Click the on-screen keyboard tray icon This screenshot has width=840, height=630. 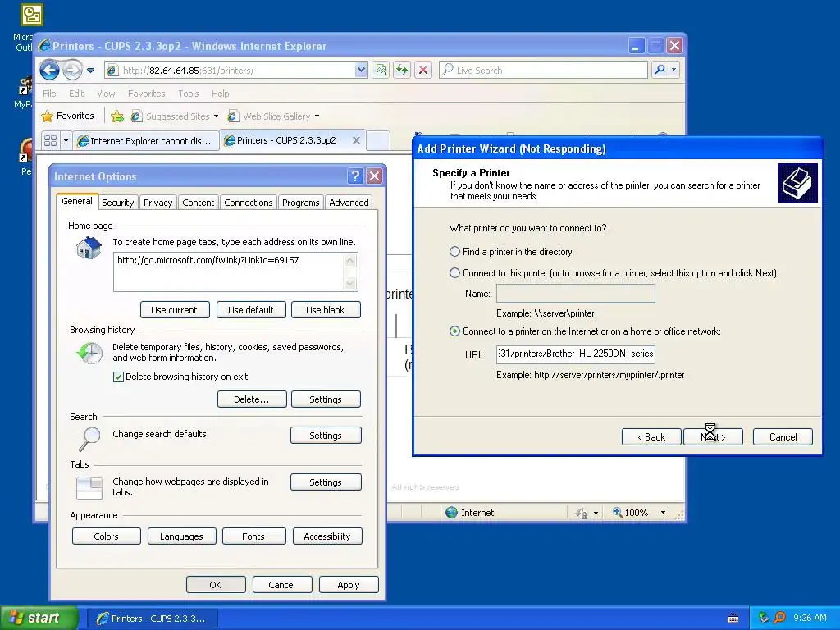click(x=733, y=619)
